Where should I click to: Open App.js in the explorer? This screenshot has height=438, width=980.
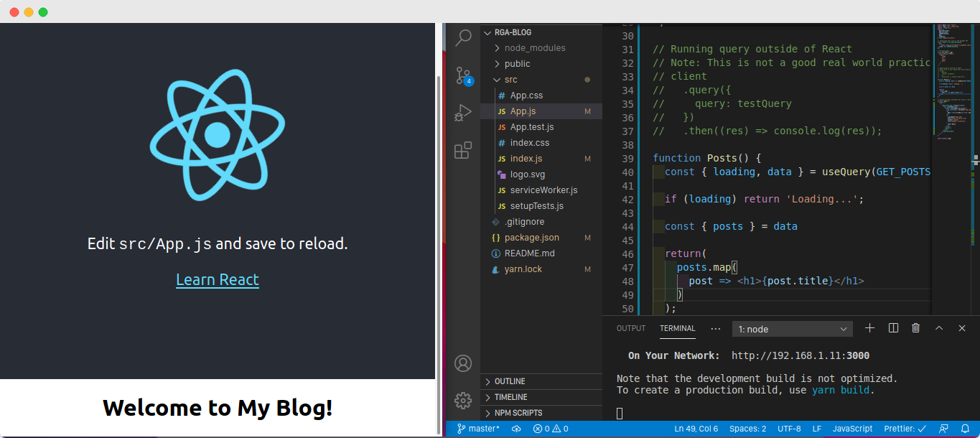pos(541,111)
